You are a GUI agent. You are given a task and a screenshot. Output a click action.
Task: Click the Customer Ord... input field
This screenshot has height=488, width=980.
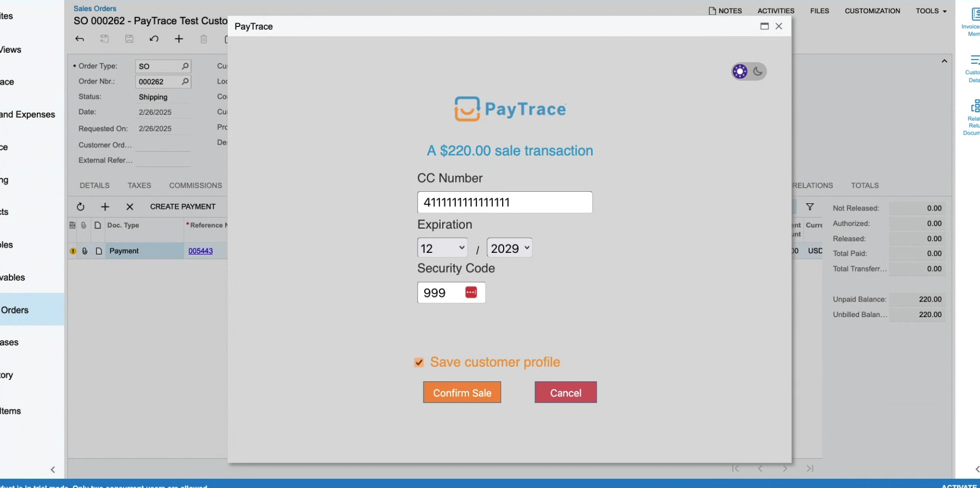pos(163,145)
